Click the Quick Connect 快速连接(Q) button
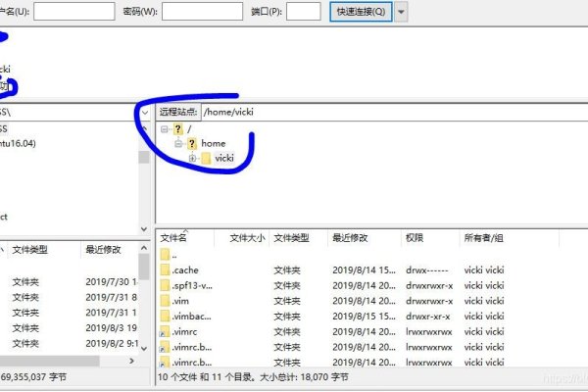This screenshot has width=588, height=392. tap(361, 12)
